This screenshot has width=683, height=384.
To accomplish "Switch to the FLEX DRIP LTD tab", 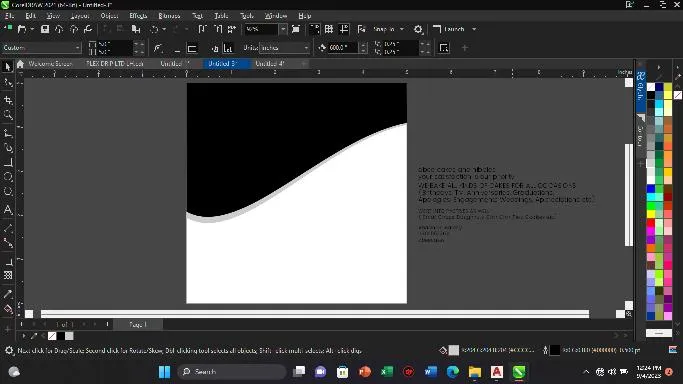I will tap(114, 64).
